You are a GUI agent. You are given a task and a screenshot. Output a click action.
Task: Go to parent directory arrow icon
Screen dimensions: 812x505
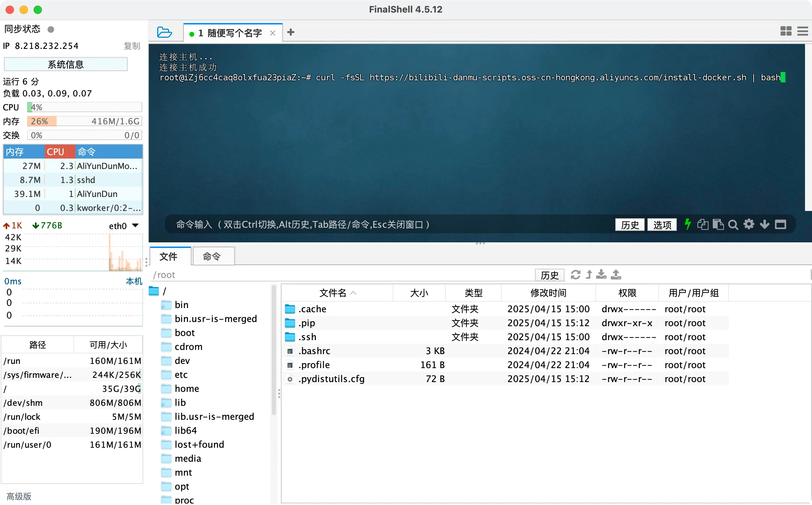pyautogui.click(x=589, y=275)
